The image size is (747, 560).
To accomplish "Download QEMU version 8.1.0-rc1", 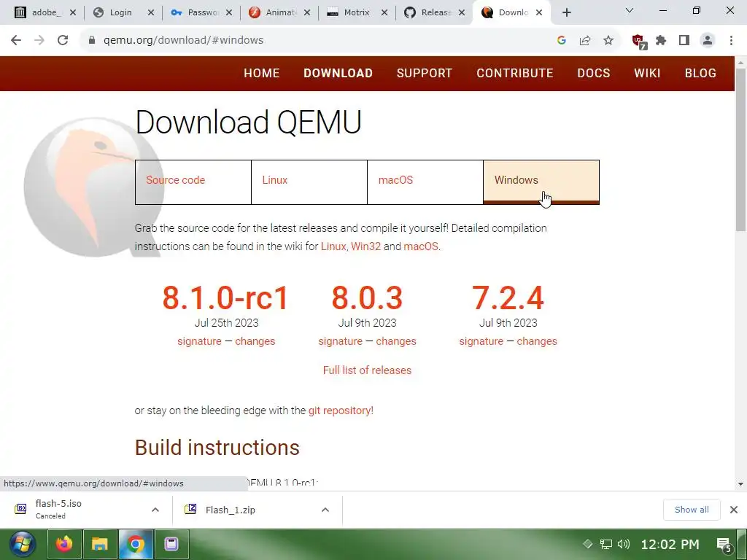I will (226, 298).
